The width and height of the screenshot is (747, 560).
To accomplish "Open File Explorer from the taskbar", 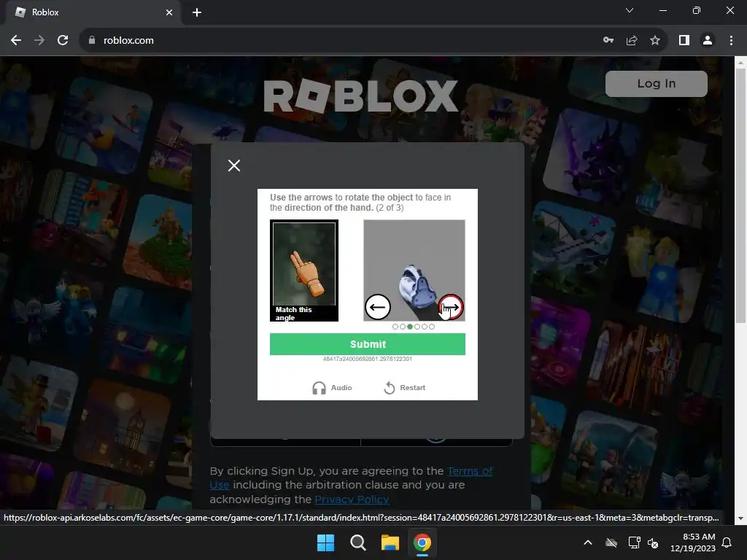I will 390,542.
